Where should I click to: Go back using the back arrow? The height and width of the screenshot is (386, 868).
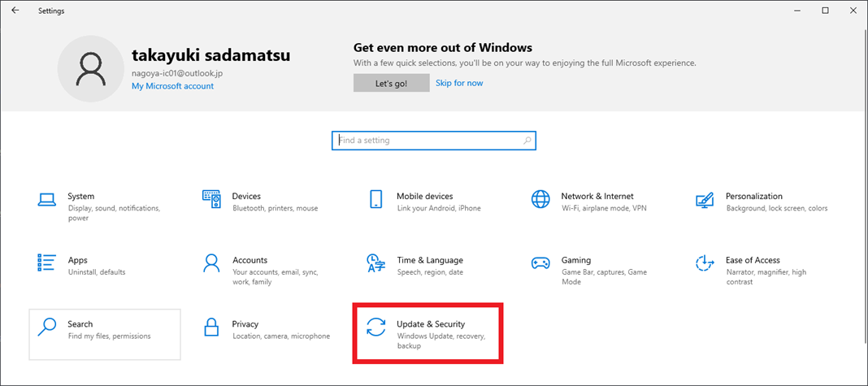point(15,11)
